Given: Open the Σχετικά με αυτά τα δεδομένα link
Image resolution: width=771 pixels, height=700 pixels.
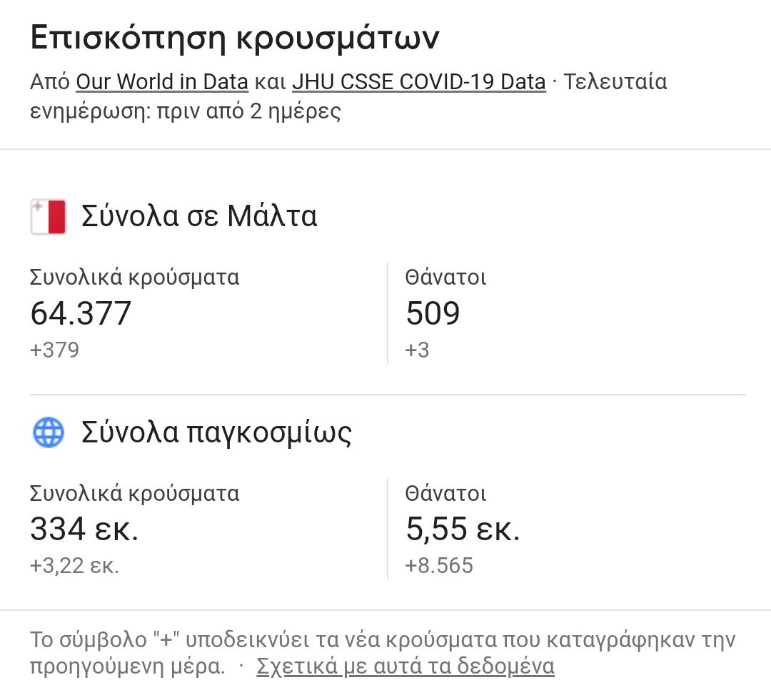Looking at the screenshot, I should pos(405,666).
